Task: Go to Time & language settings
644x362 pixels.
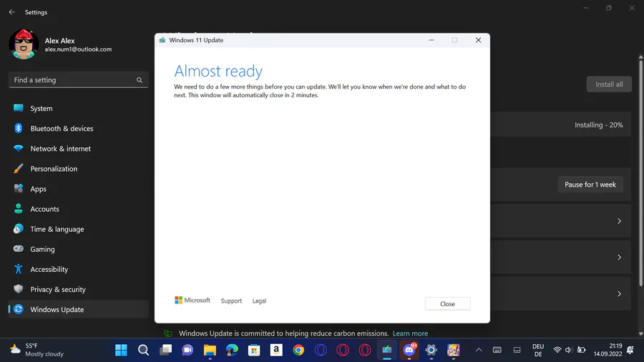Action: click(x=79, y=229)
